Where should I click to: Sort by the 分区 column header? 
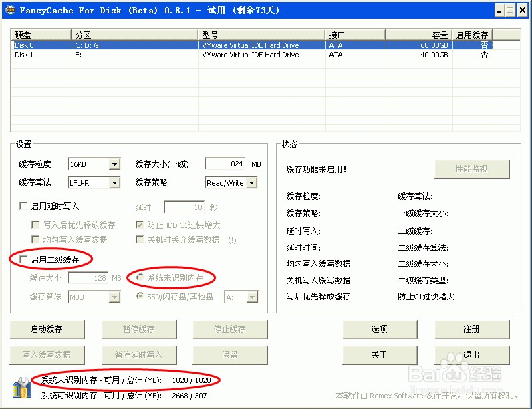point(134,35)
